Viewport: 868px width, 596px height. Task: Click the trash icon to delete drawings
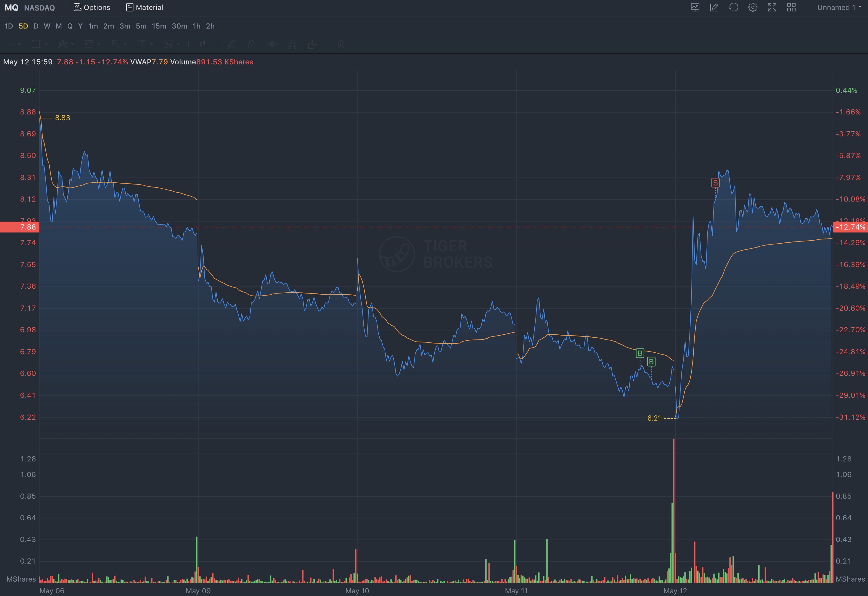(341, 44)
